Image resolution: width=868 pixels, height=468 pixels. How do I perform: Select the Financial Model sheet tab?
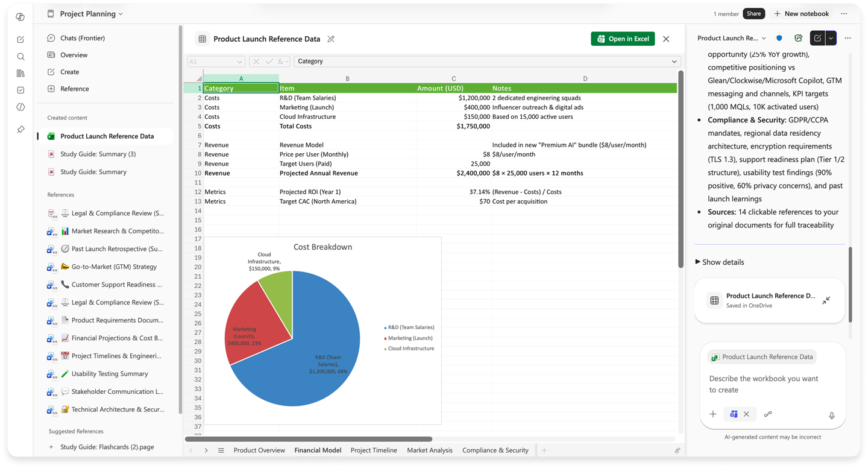coord(318,451)
